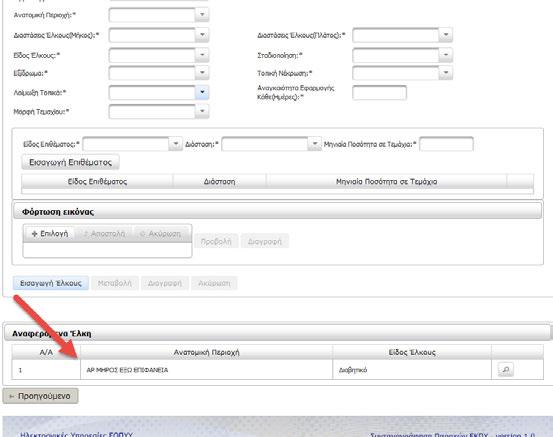553x437 pixels.
Task: Click the Αποστολή upload button
Action: pos(104,233)
